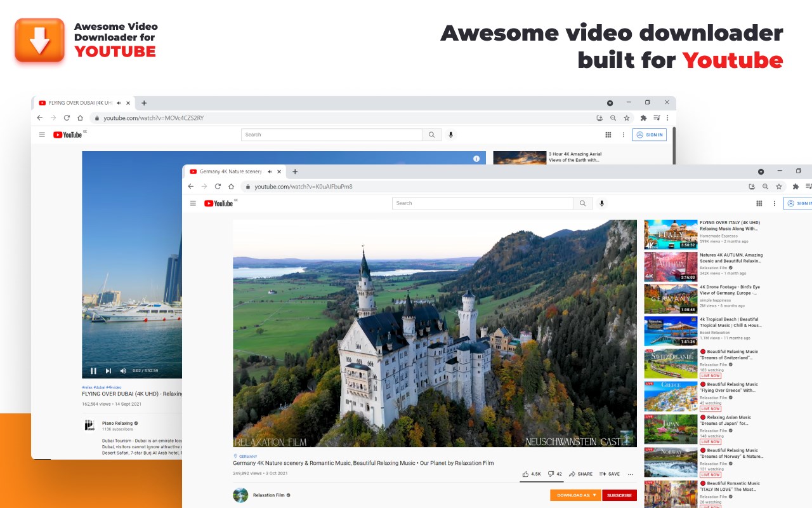
Task: Open the Dreams of Switzerland live thumbnail
Action: click(671, 364)
